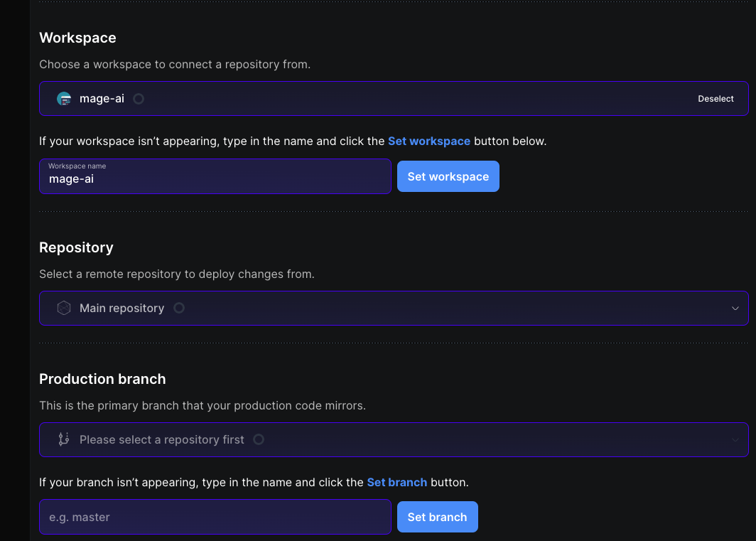
Task: Expand the Production branch dropdown chevron
Action: point(735,439)
